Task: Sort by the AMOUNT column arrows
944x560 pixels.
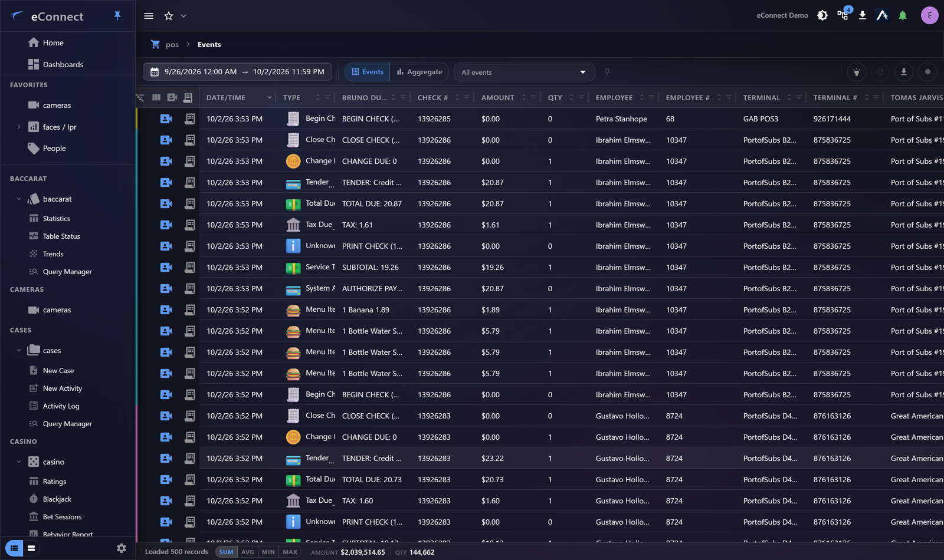Action: (x=524, y=98)
